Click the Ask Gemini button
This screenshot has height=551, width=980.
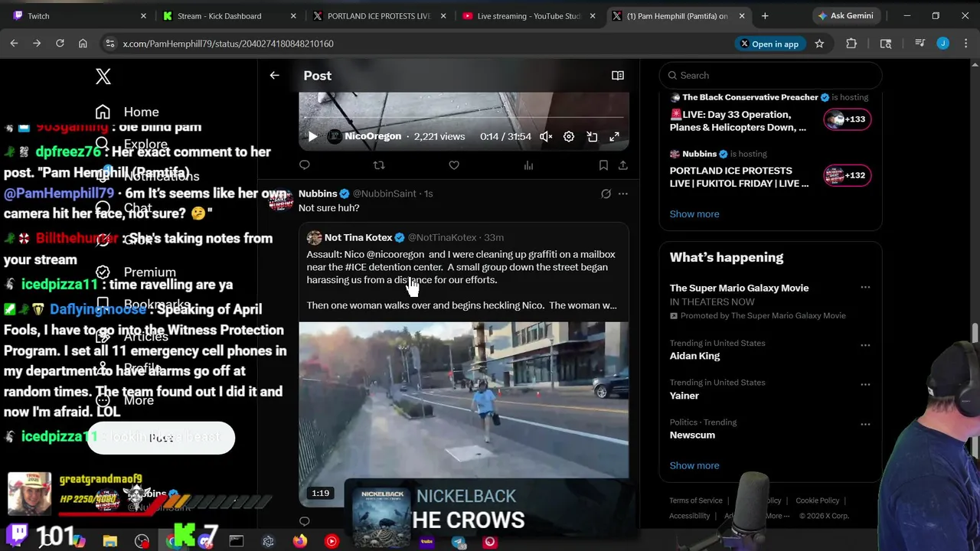(845, 16)
